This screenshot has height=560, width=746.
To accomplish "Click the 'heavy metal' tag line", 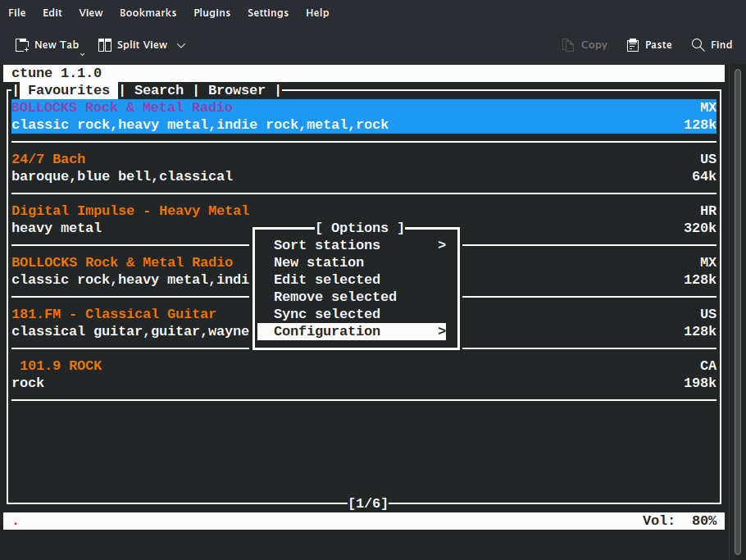I will (x=57, y=228).
